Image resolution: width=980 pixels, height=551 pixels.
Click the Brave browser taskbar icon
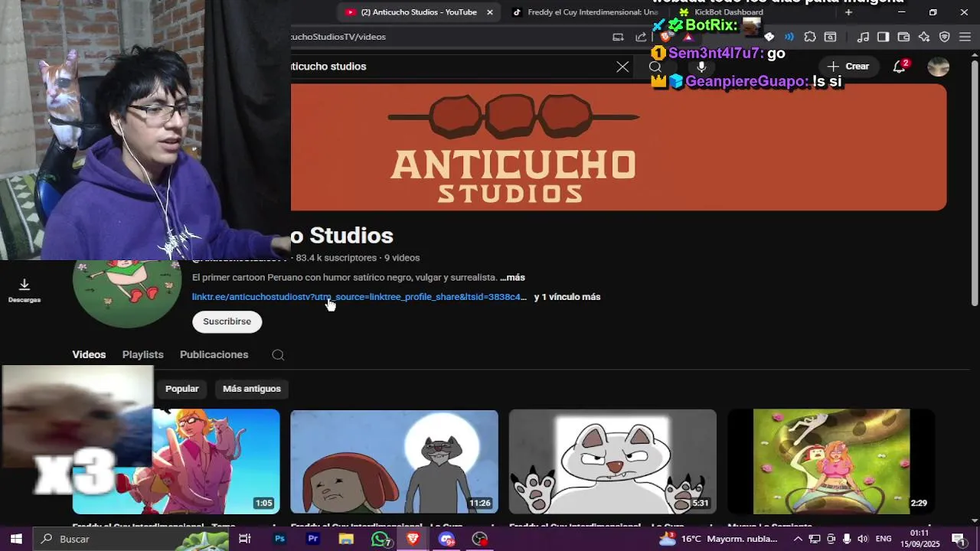[413, 539]
